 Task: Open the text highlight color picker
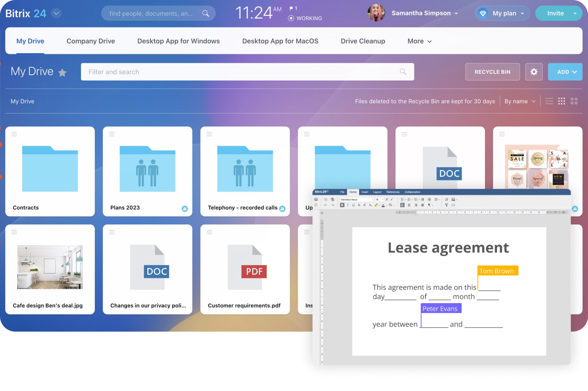376,205
